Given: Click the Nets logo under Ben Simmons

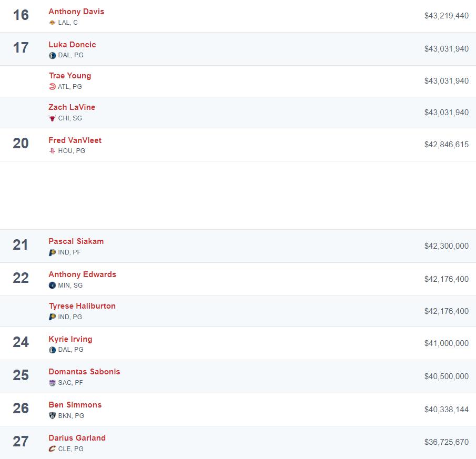Looking at the screenshot, I should pyautogui.click(x=52, y=416).
